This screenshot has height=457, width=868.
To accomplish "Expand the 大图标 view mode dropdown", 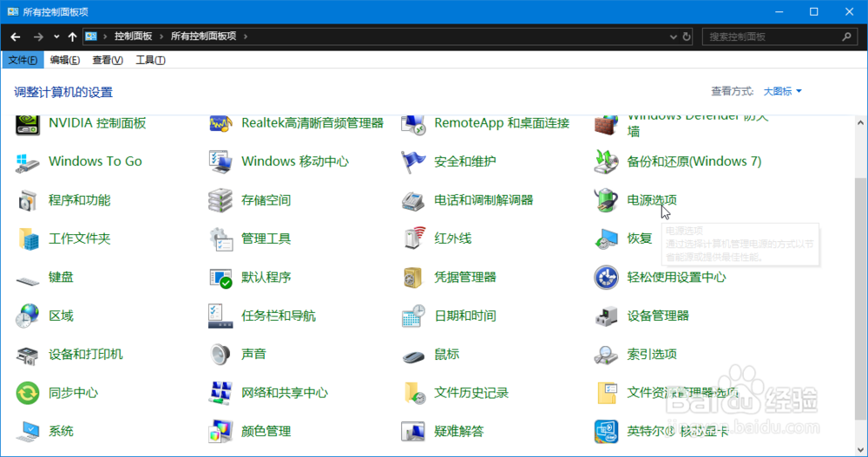I will pyautogui.click(x=782, y=91).
